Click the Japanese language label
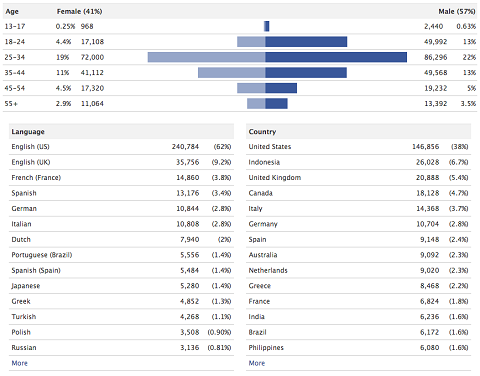The height and width of the screenshot is (376, 480). (x=26, y=286)
